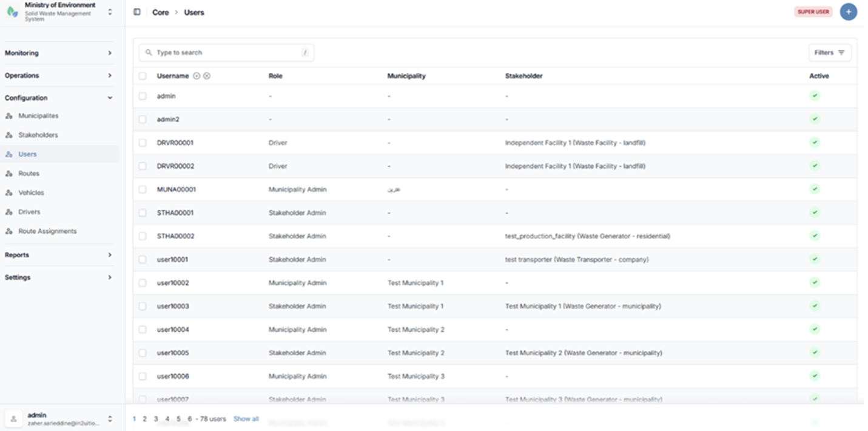Image resolution: width=868 pixels, height=431 pixels.
Task: Select the checkbox for MUNA00001 row
Action: 143,189
